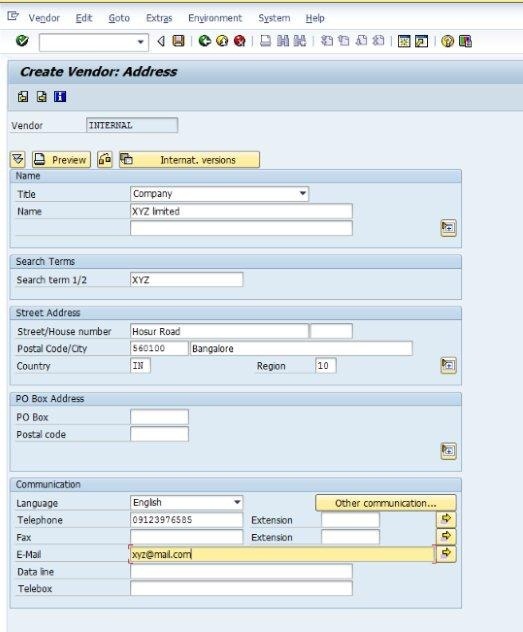
Task: Open the Title dropdown showing Company
Action: click(220, 194)
